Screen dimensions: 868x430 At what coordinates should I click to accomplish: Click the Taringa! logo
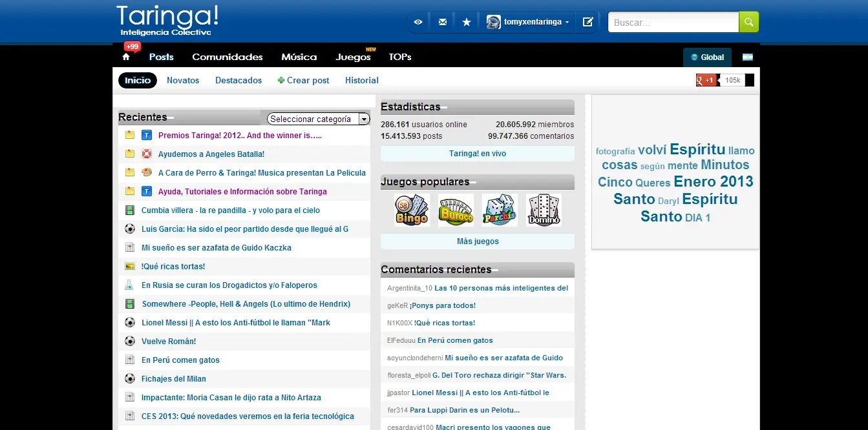click(167, 21)
